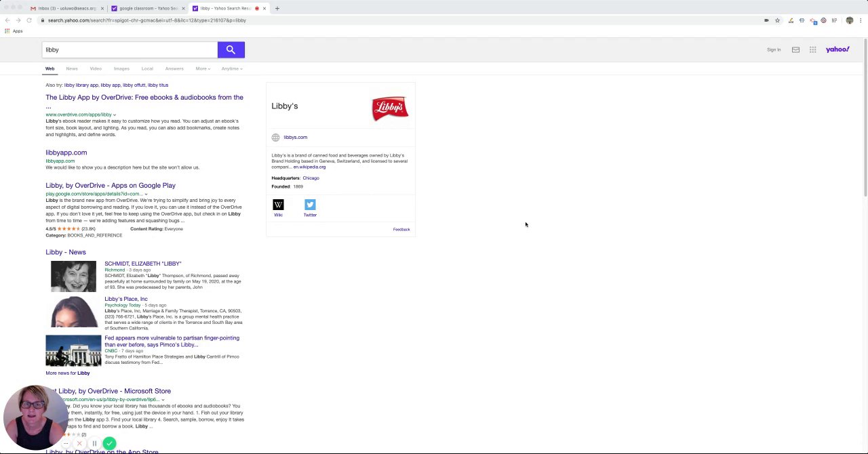
Task: Reload the page
Action: click(x=29, y=20)
